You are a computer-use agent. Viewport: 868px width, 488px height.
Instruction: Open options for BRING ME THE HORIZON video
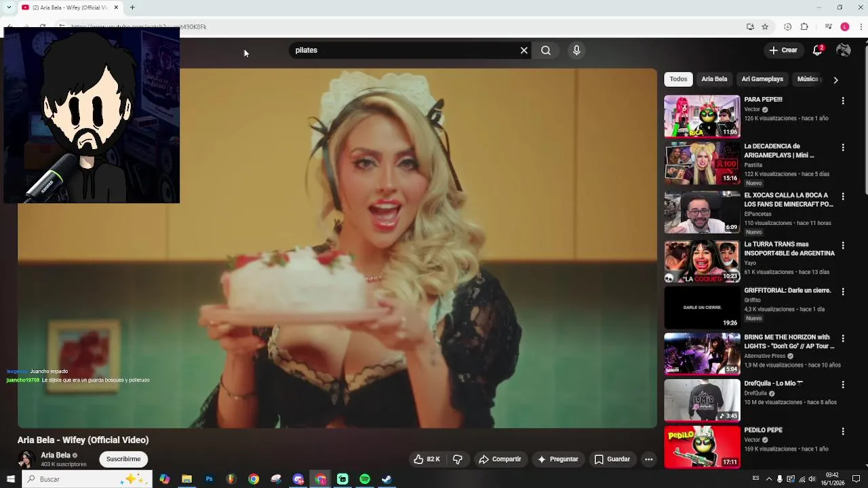(843, 338)
